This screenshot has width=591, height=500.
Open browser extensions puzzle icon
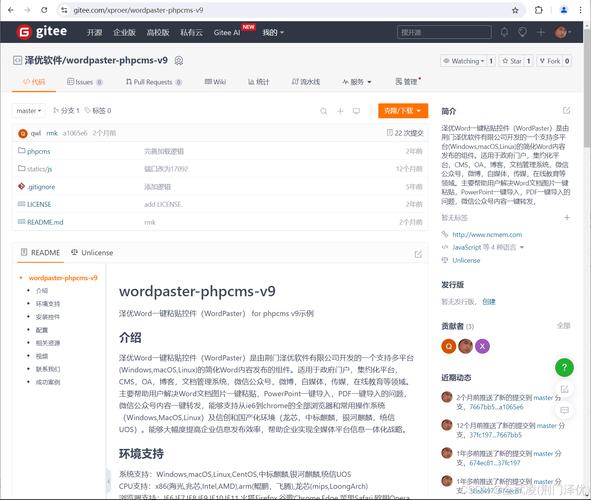539,10
